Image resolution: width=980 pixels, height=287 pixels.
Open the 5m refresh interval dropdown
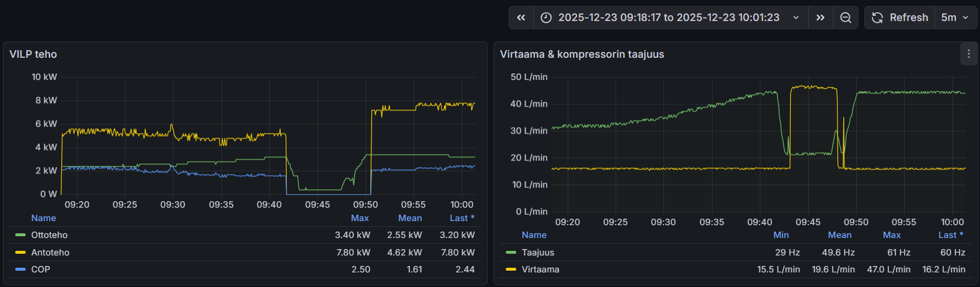tap(954, 17)
